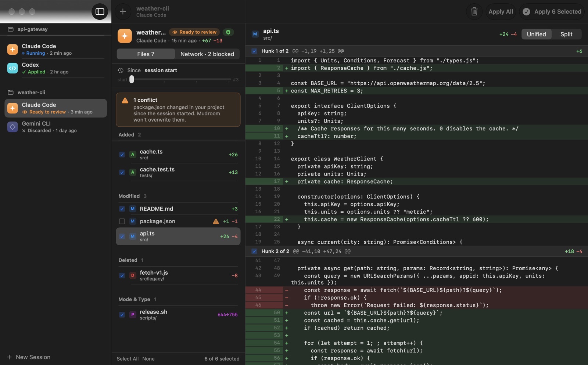Uncheck the cache.ts file checkbox
Viewport: 588px width, 365px height.
pos(122,155)
